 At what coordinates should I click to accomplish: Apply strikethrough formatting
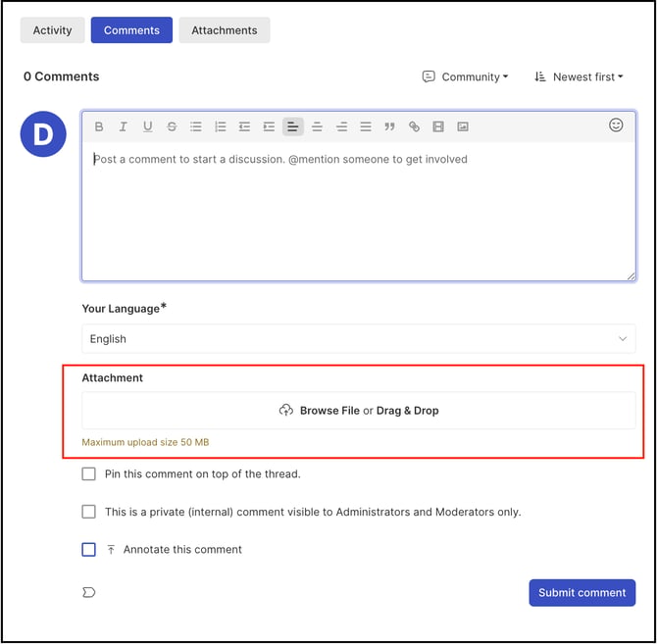(172, 126)
